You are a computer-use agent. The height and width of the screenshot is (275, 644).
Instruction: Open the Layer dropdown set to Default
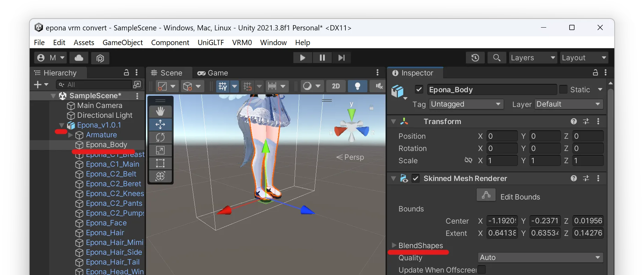[569, 104]
